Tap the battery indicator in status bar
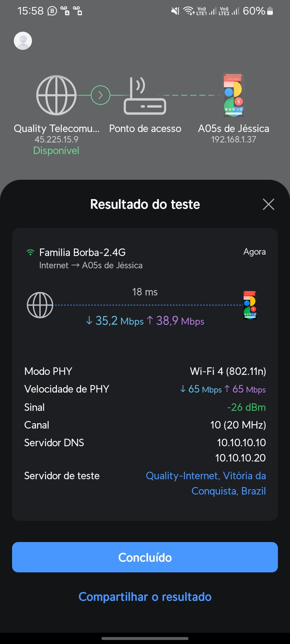 [x=270, y=11]
